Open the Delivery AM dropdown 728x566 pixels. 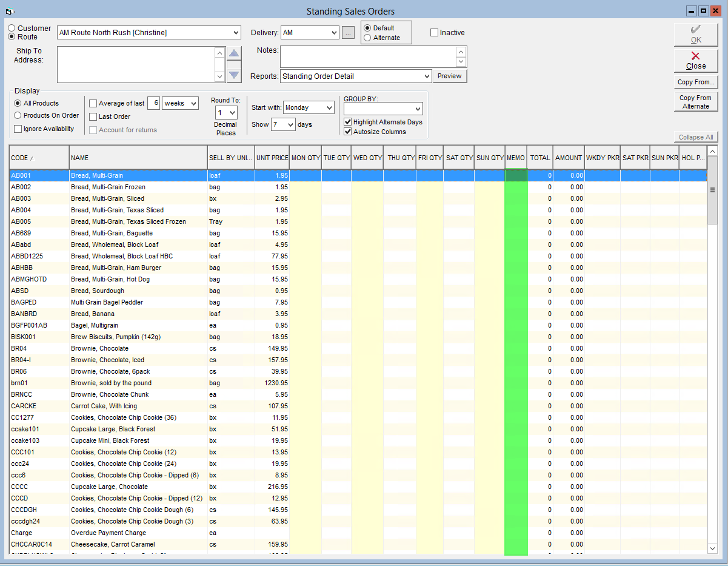click(334, 33)
